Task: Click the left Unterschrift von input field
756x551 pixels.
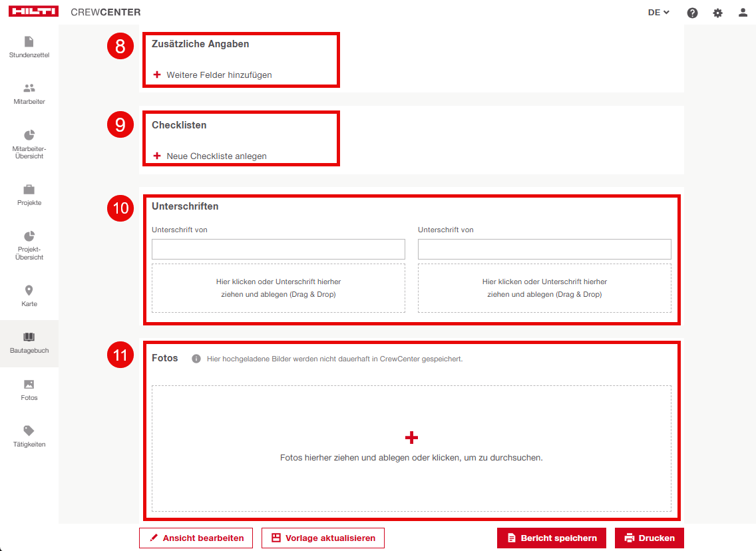Action: click(278, 250)
